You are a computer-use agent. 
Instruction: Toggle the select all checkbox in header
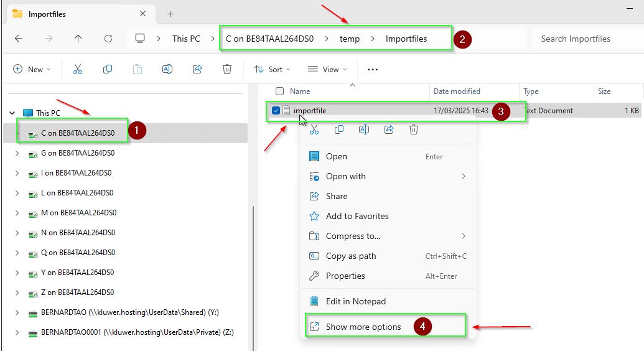click(x=279, y=91)
